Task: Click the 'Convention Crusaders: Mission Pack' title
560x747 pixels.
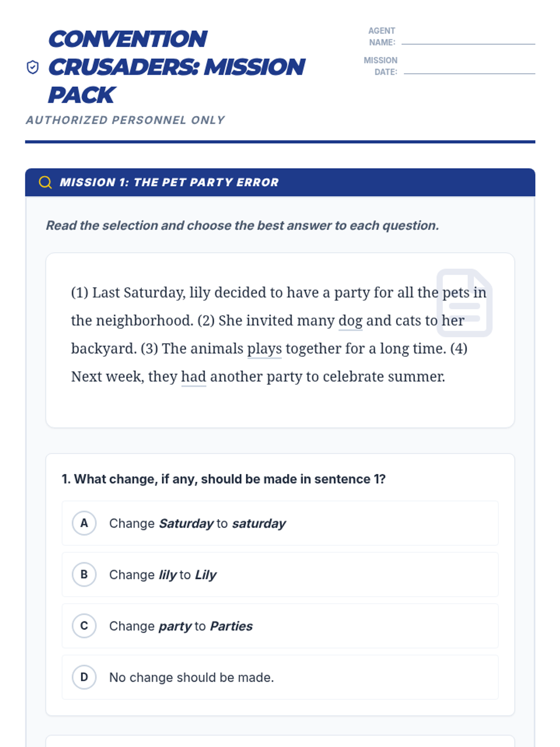Action: [x=176, y=67]
